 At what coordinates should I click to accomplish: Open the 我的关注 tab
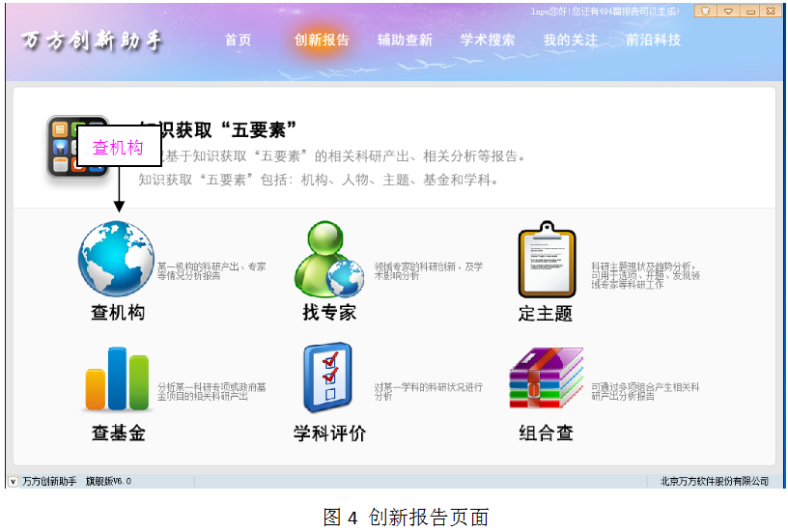pos(571,40)
